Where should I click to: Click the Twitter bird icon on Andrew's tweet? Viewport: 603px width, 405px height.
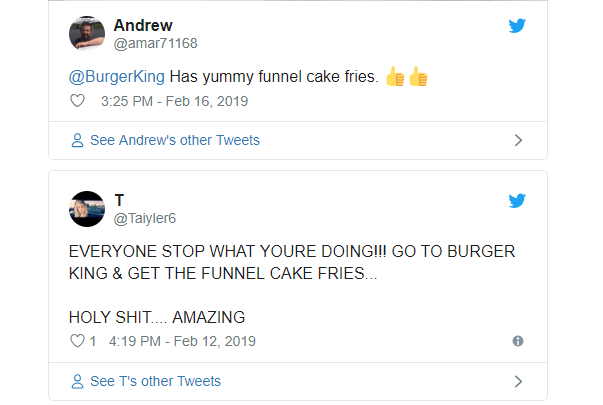point(517,27)
